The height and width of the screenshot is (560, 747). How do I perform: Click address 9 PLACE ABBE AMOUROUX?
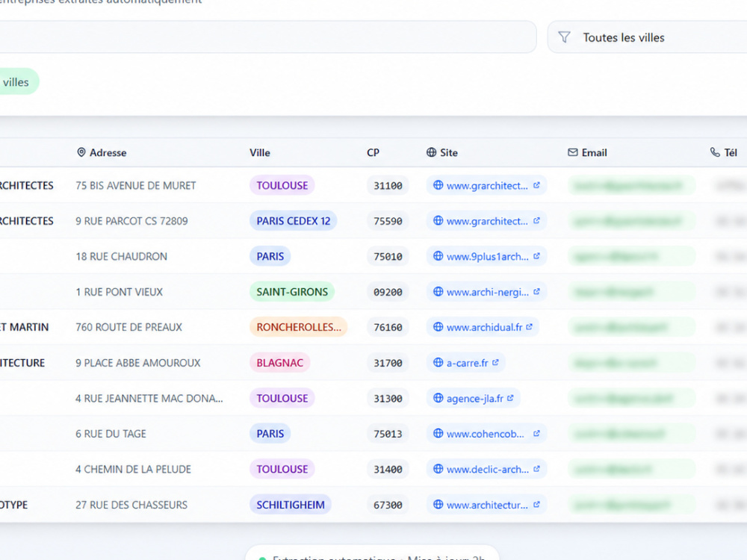click(x=137, y=363)
